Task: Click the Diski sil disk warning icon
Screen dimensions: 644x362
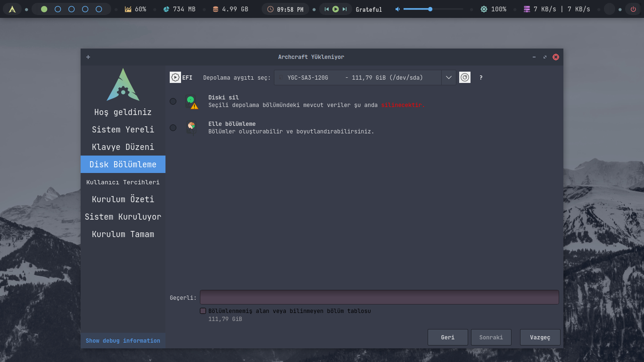Action: point(191,102)
